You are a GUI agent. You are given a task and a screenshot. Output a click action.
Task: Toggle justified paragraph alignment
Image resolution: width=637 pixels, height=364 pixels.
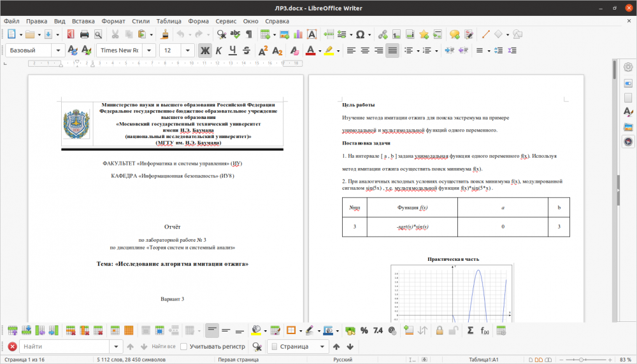pyautogui.click(x=392, y=50)
